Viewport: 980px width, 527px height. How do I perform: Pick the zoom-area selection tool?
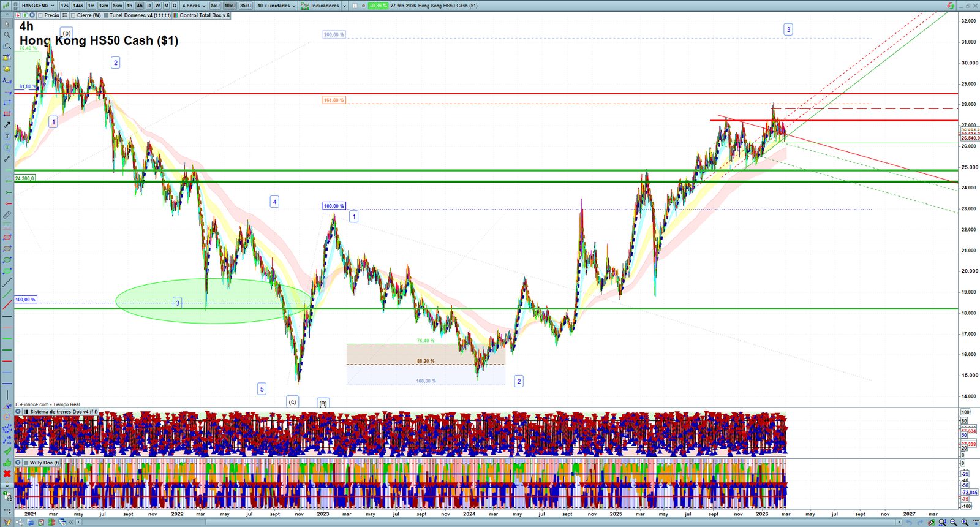pyautogui.click(x=7, y=46)
